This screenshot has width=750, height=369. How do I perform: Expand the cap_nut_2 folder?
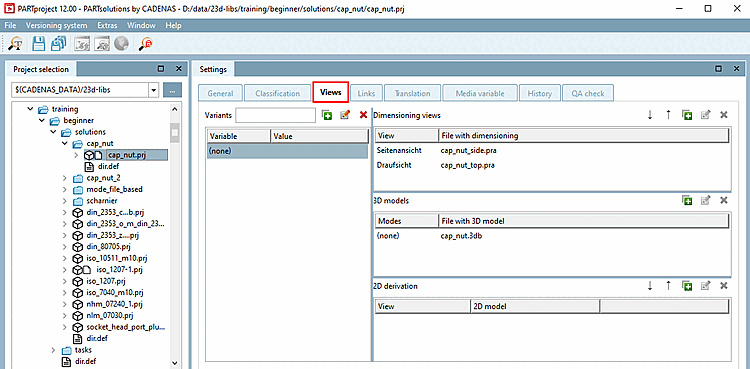[x=65, y=178]
